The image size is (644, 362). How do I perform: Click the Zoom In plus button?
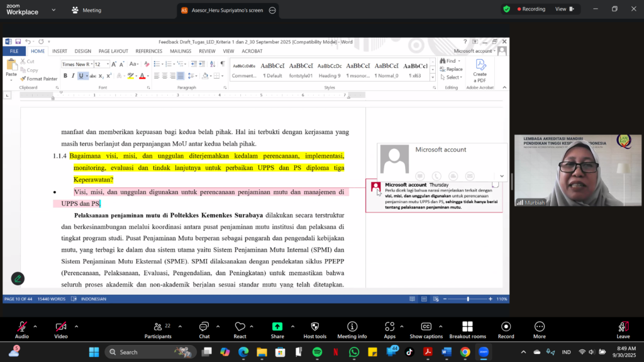point(491,299)
